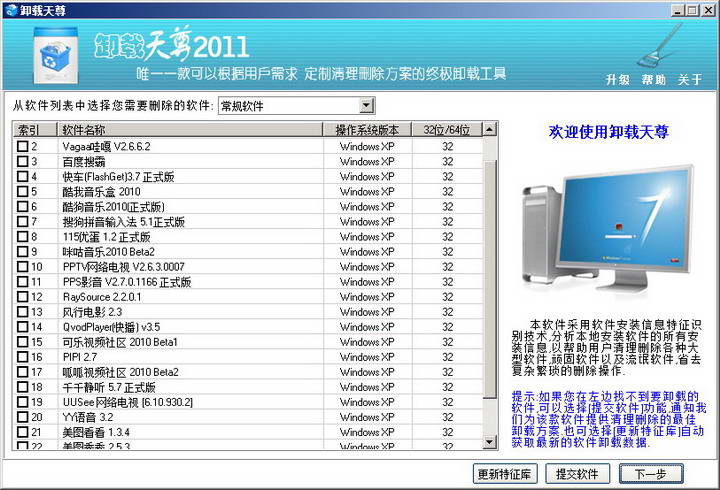720x490 pixels.
Task: Select the UUSee网络电视 [6.10.930.2] row
Action: pyautogui.click(x=248, y=402)
